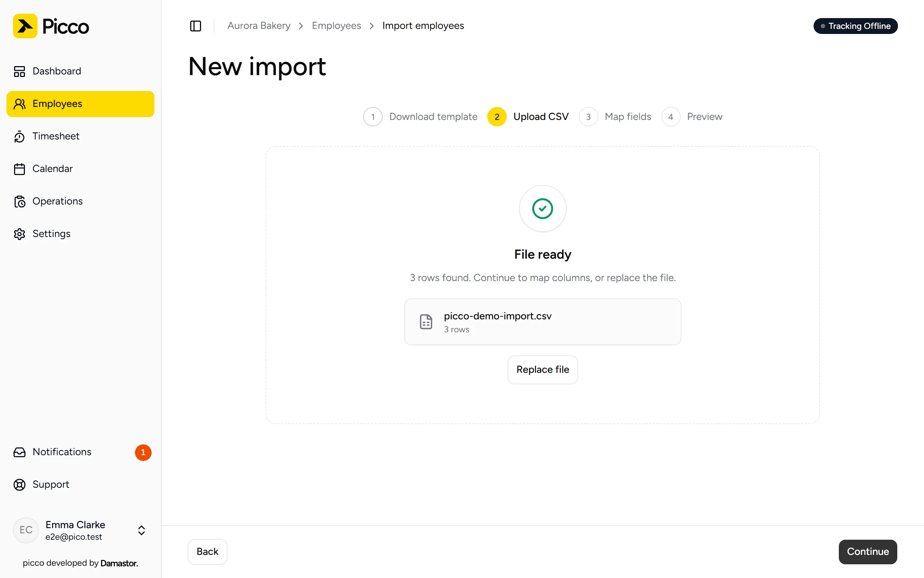Expand the Emma Clarke account switcher
This screenshot has width=924, height=578.
[x=141, y=530]
